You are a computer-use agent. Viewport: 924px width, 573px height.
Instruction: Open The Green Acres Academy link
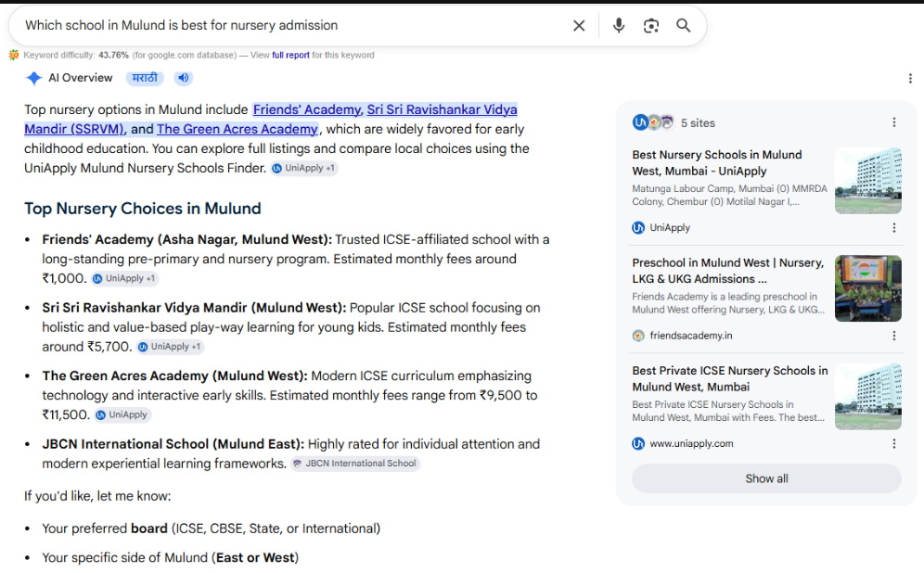237,129
